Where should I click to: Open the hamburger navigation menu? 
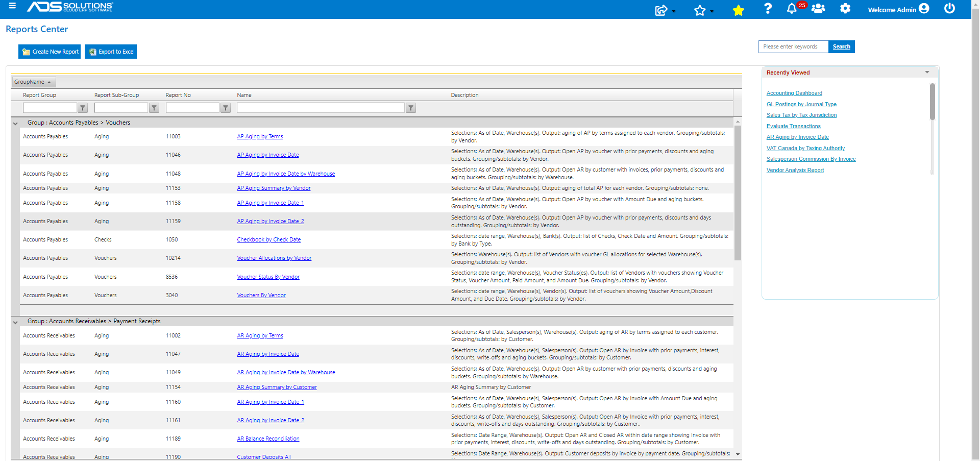[12, 7]
